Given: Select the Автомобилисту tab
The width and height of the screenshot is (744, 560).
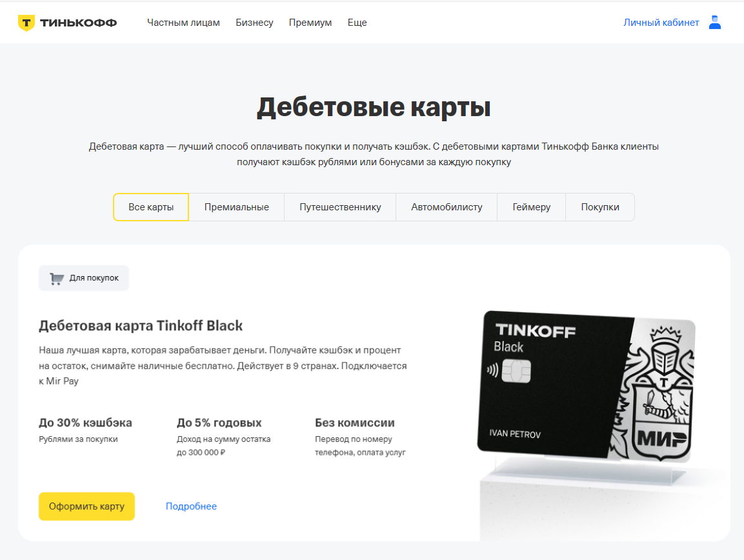Looking at the screenshot, I should point(447,207).
